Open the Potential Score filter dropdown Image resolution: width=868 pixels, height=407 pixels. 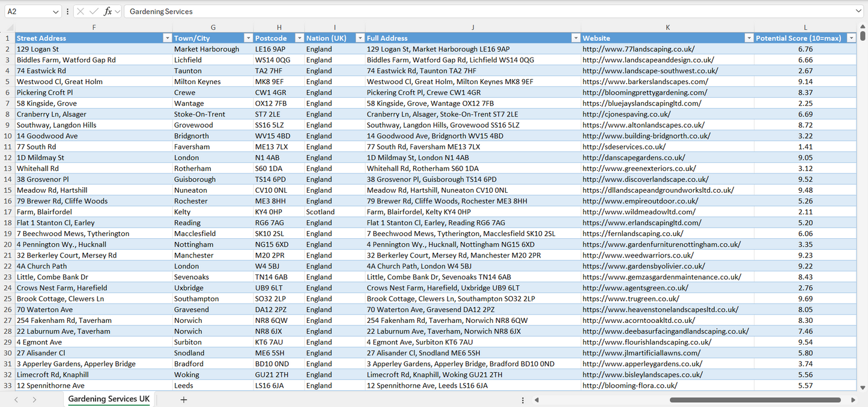(851, 38)
